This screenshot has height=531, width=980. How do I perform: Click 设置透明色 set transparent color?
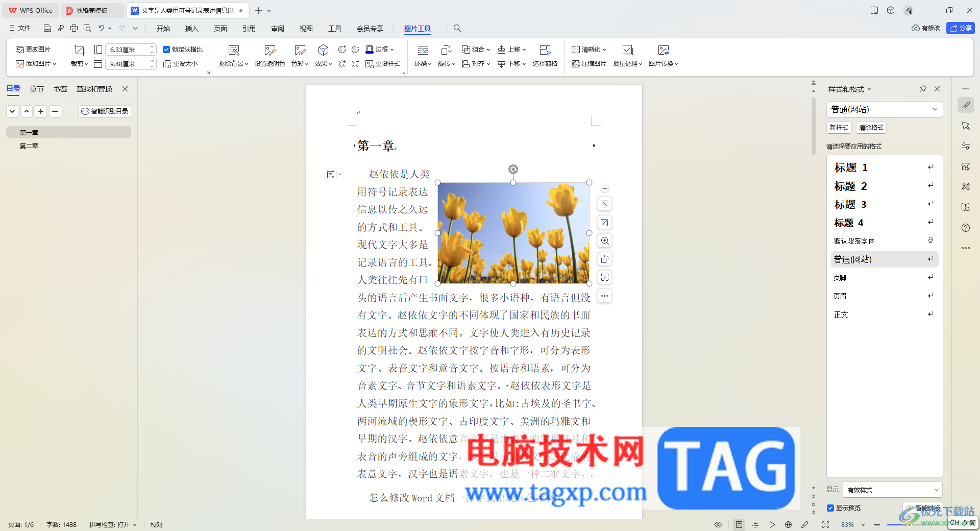pos(269,56)
